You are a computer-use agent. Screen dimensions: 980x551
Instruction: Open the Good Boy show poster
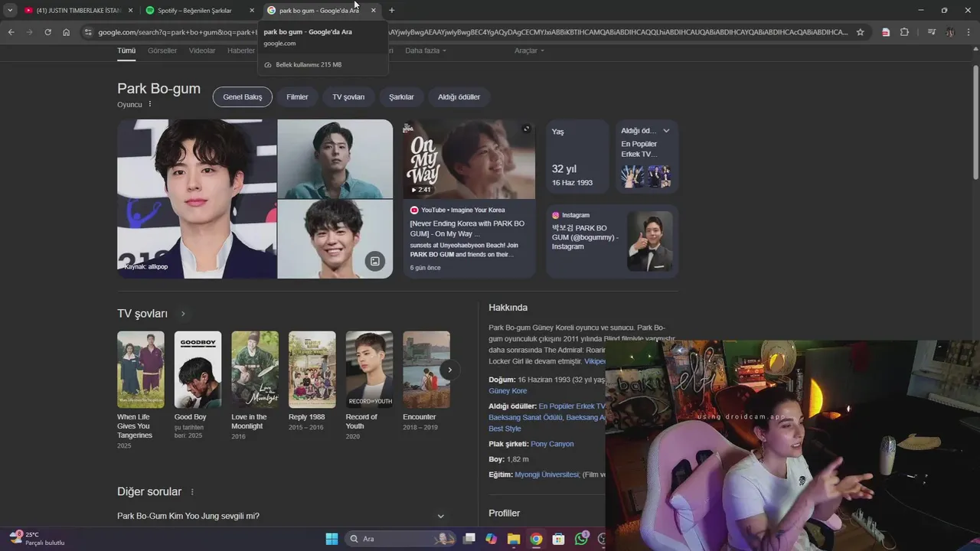[198, 370]
